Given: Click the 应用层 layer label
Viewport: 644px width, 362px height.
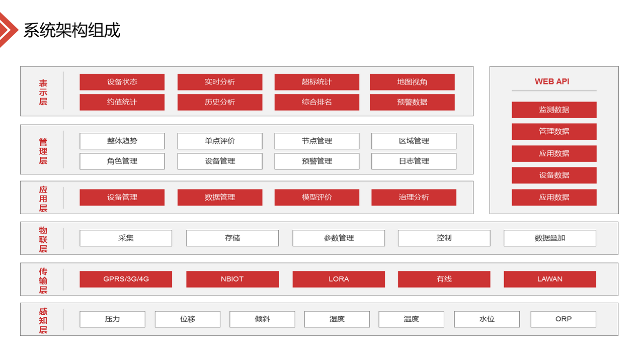Looking at the screenshot, I should [x=43, y=199].
